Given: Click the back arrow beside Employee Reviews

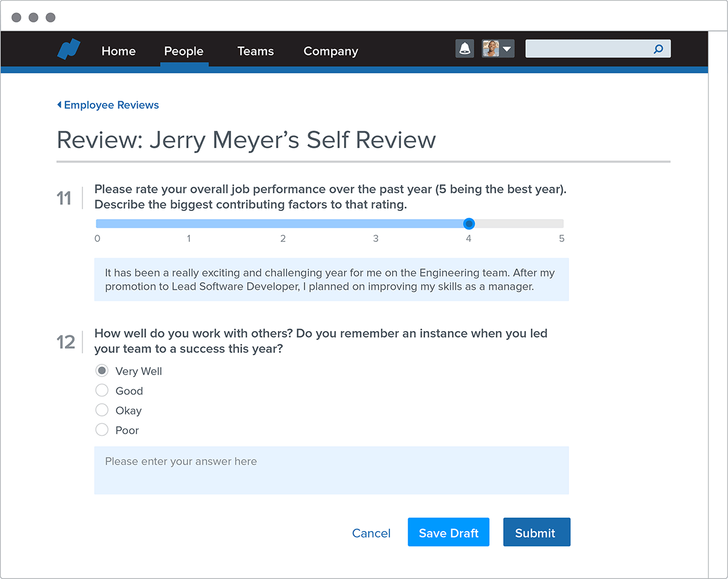Looking at the screenshot, I should tap(59, 105).
